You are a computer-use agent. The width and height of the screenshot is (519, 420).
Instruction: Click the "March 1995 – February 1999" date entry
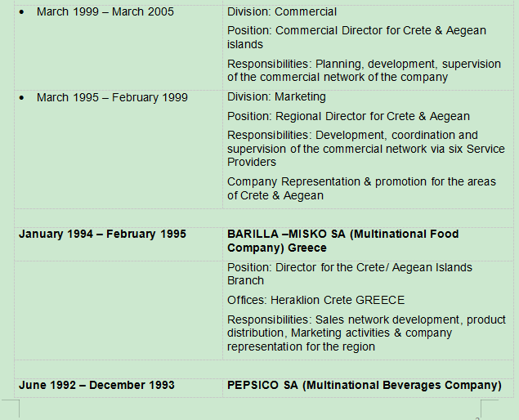pyautogui.click(x=112, y=97)
